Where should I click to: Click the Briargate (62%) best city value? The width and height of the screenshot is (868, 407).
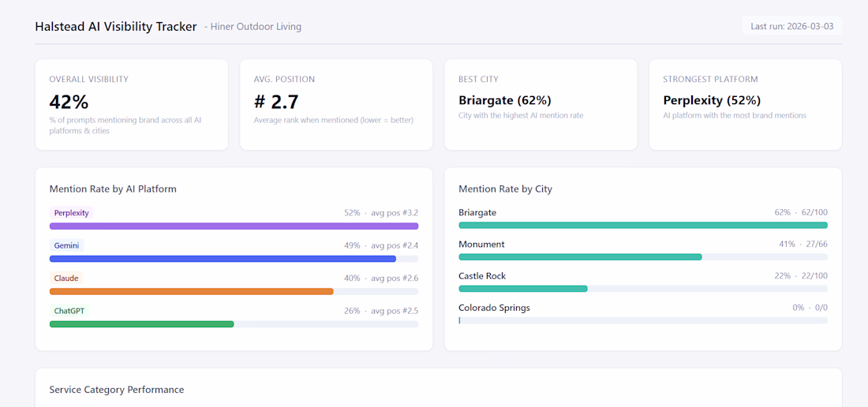(x=505, y=101)
